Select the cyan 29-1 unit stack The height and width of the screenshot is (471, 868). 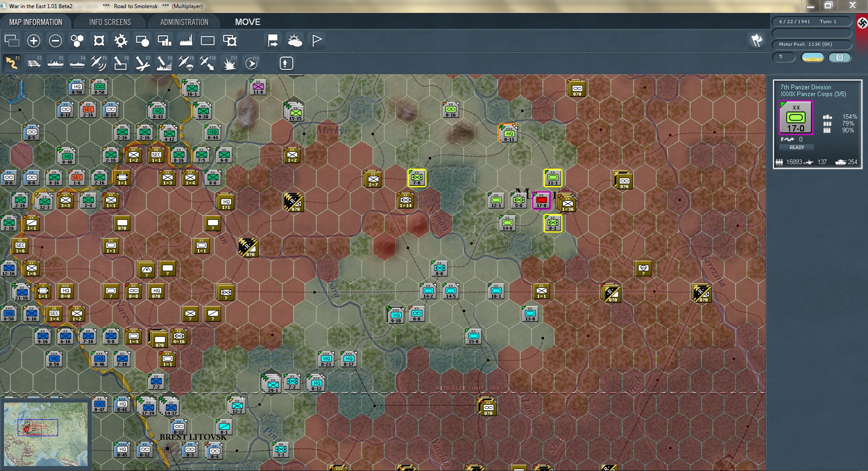[272, 384]
